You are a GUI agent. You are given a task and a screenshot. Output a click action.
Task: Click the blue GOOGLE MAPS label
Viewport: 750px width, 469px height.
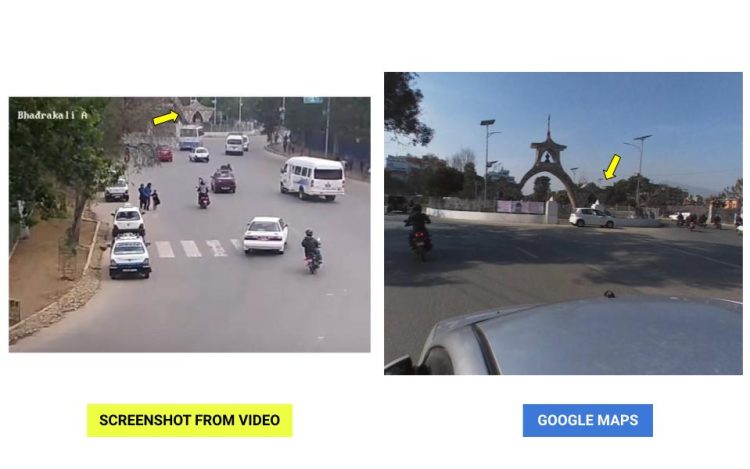click(587, 420)
